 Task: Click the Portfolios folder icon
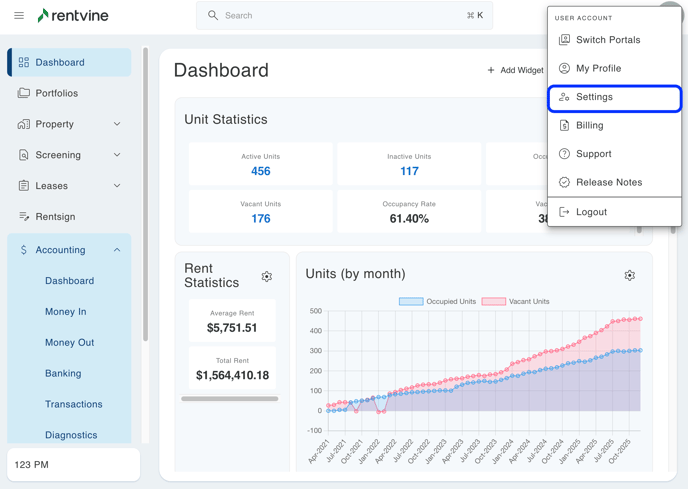24,93
